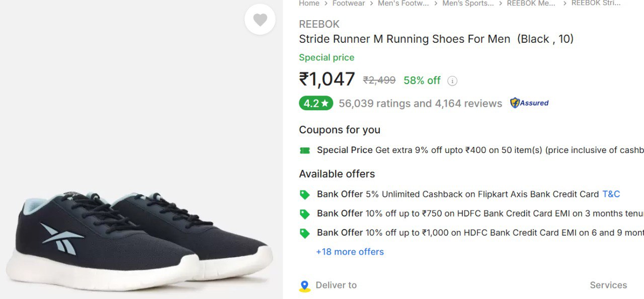
Task: Click the Deliver to location pin icon
Action: (304, 286)
